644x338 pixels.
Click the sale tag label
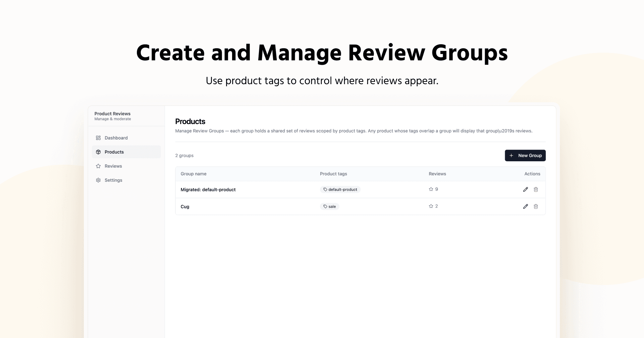pos(332,207)
